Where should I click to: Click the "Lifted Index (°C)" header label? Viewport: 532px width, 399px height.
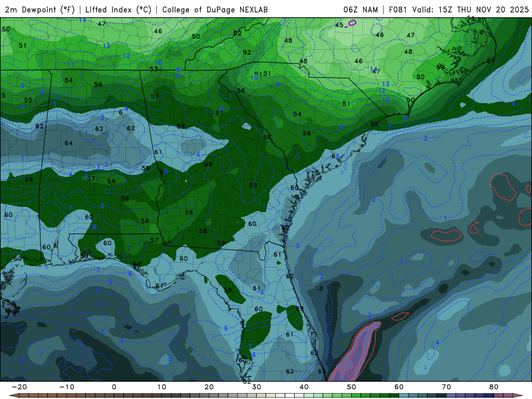click(118, 9)
